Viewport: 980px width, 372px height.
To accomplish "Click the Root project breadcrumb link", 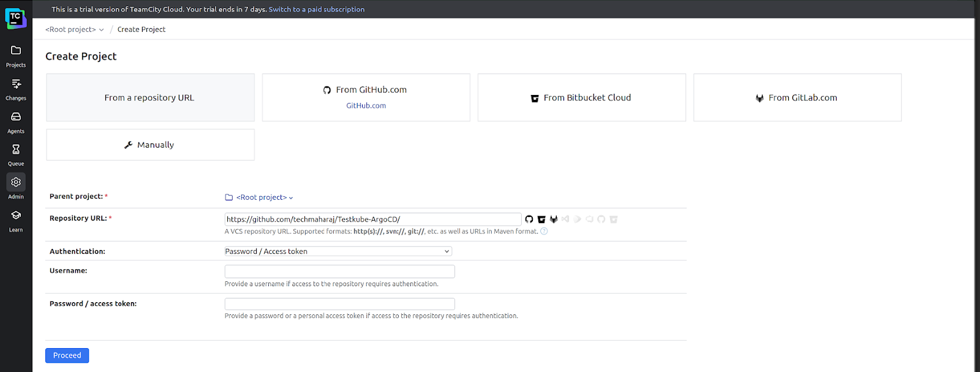I will point(70,29).
